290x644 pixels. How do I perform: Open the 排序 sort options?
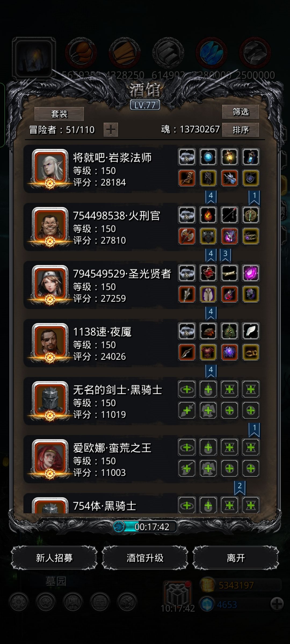tap(240, 130)
